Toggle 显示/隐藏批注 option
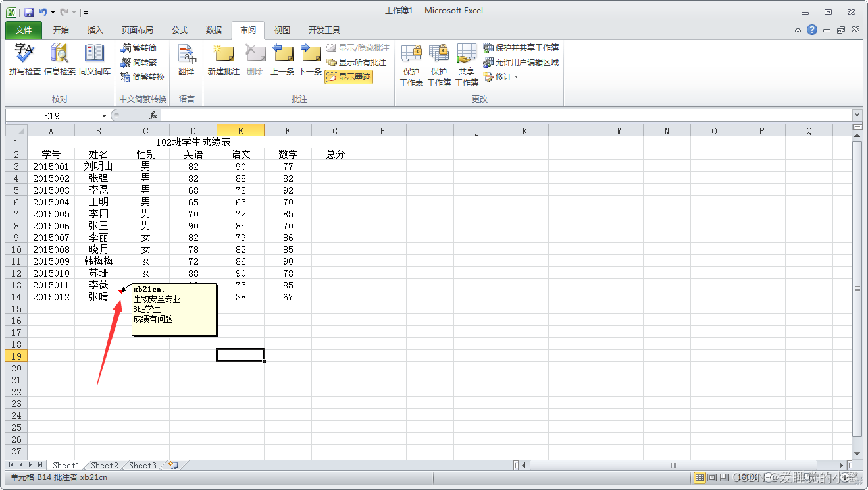Image resolution: width=868 pixels, height=490 pixels. click(358, 48)
